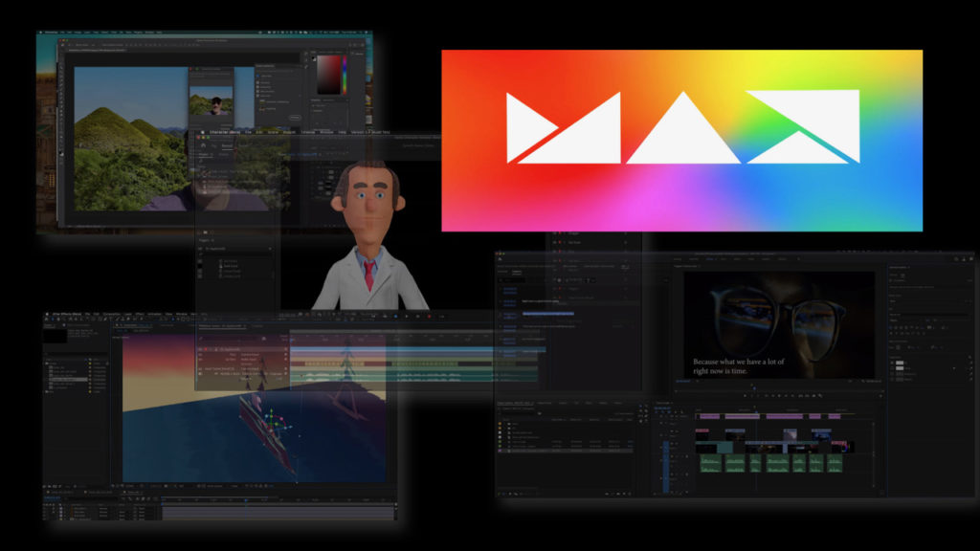Image resolution: width=980 pixels, height=551 pixels.
Task: Select the Hand tool in the After Effects toolbar
Action: pos(53,320)
